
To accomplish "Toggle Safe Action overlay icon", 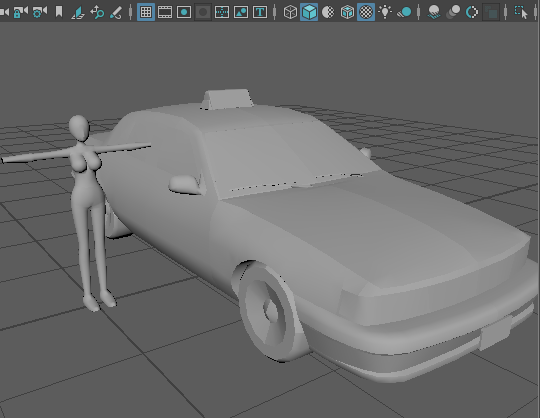I will click(241, 12).
